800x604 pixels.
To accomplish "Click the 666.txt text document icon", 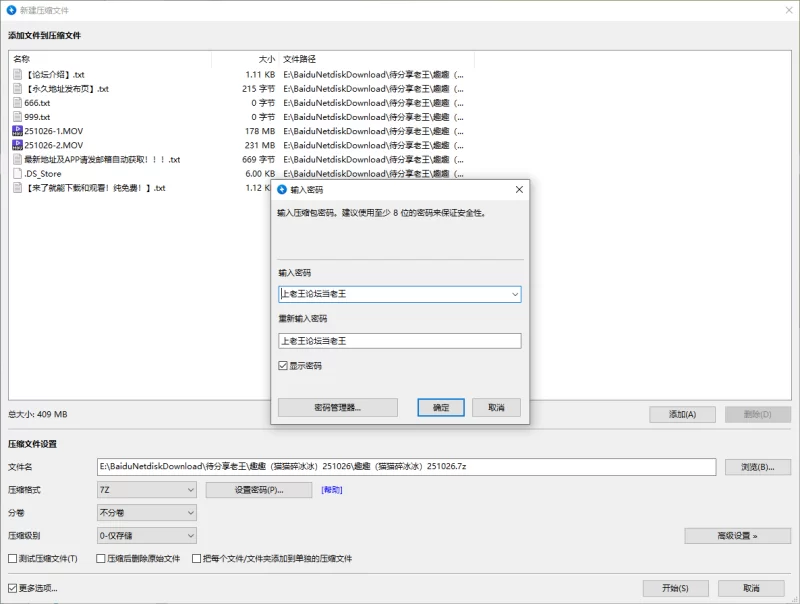I will (x=16, y=102).
